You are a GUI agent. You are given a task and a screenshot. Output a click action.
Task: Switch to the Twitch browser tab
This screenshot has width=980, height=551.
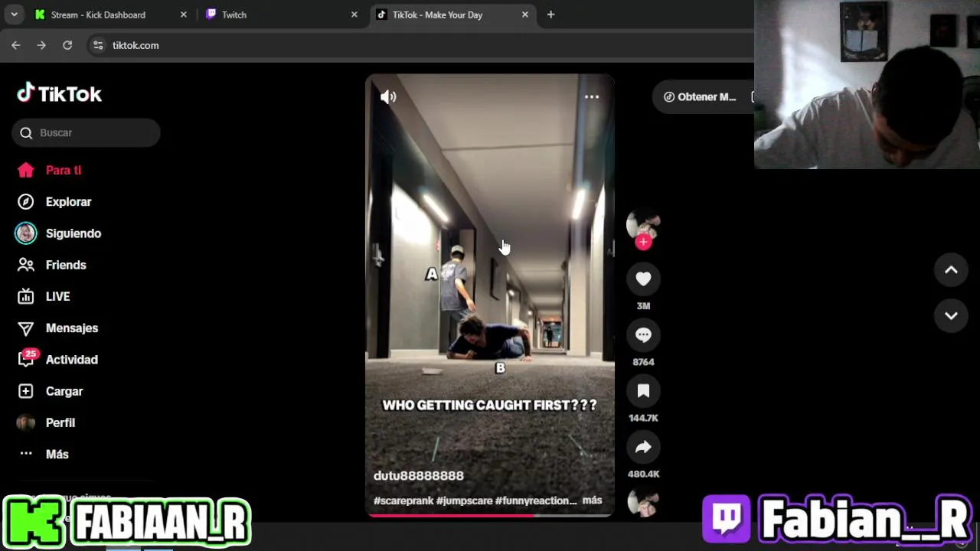point(280,15)
